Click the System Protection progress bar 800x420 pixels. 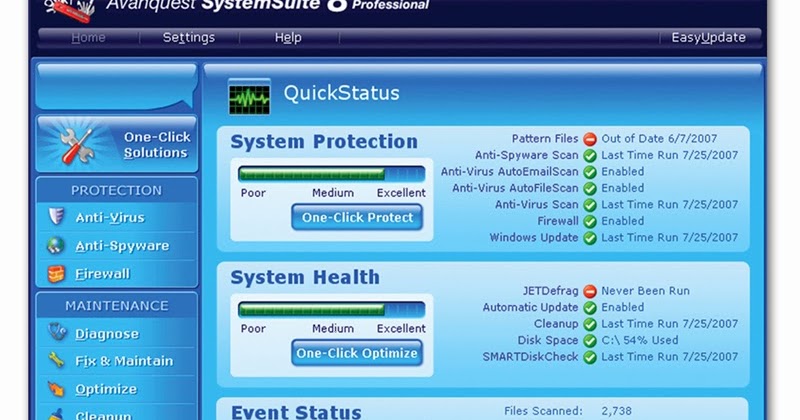pos(332,174)
